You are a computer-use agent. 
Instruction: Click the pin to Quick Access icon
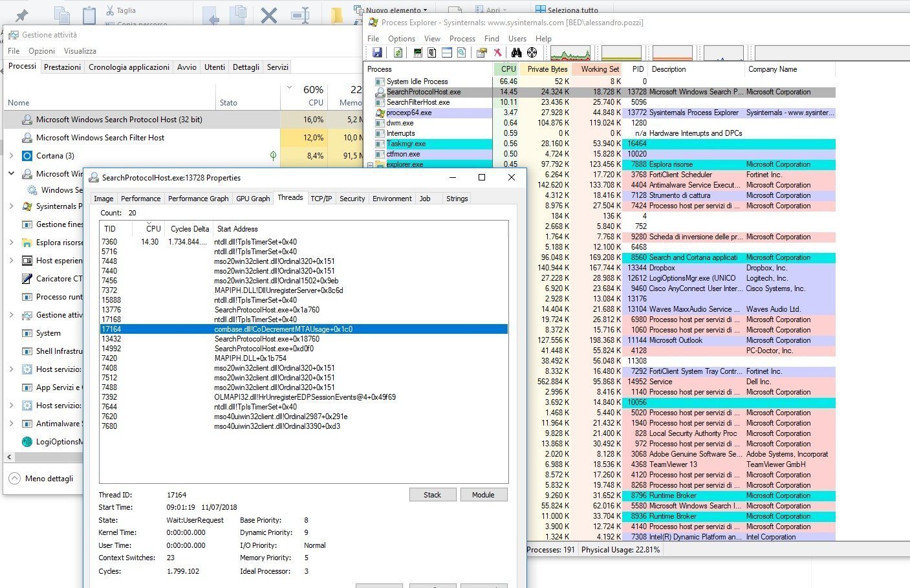(x=22, y=15)
